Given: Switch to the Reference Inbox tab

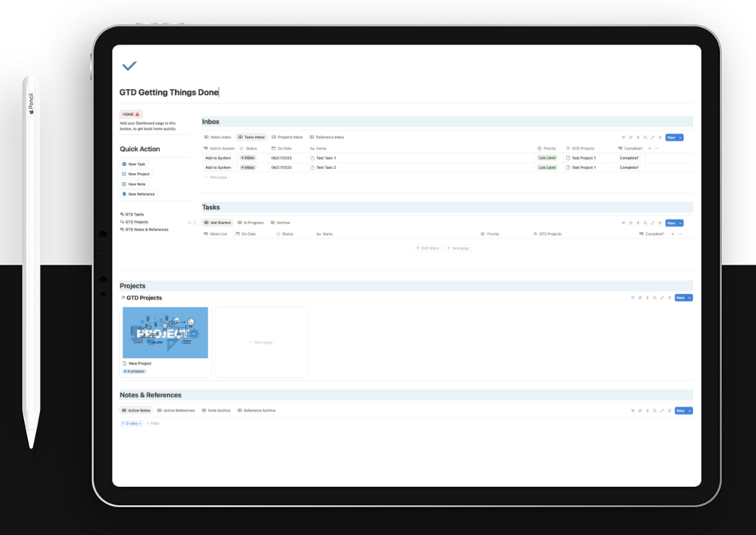Looking at the screenshot, I should [x=327, y=137].
